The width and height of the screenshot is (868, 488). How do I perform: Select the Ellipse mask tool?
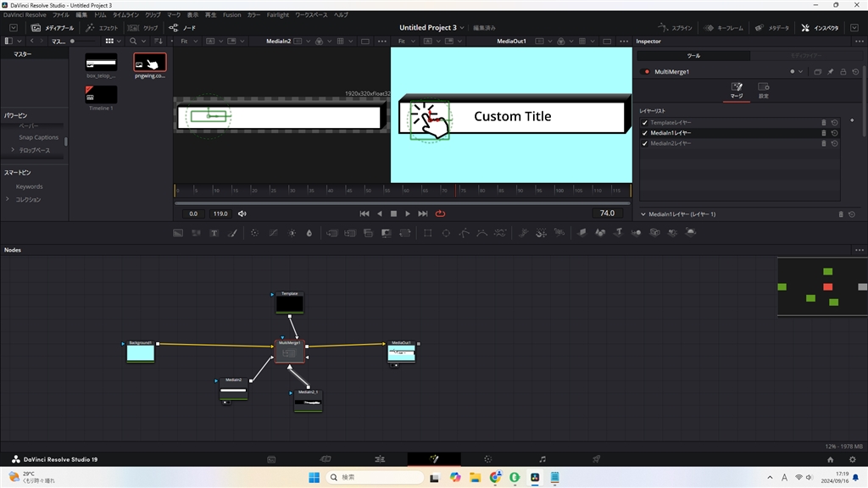pos(446,233)
